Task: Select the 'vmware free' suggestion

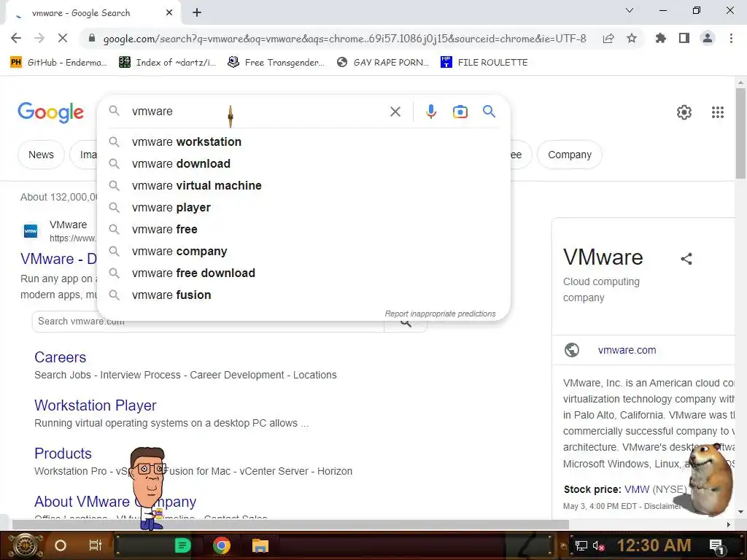Action: 303,230
